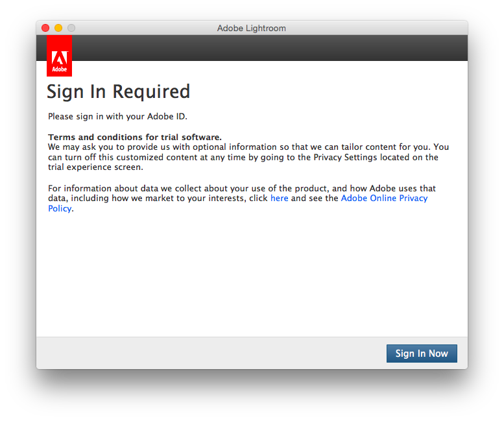Click the "Please sign in with your Adobe ID" text
The height and width of the screenshot is (421, 504).
[117, 117]
